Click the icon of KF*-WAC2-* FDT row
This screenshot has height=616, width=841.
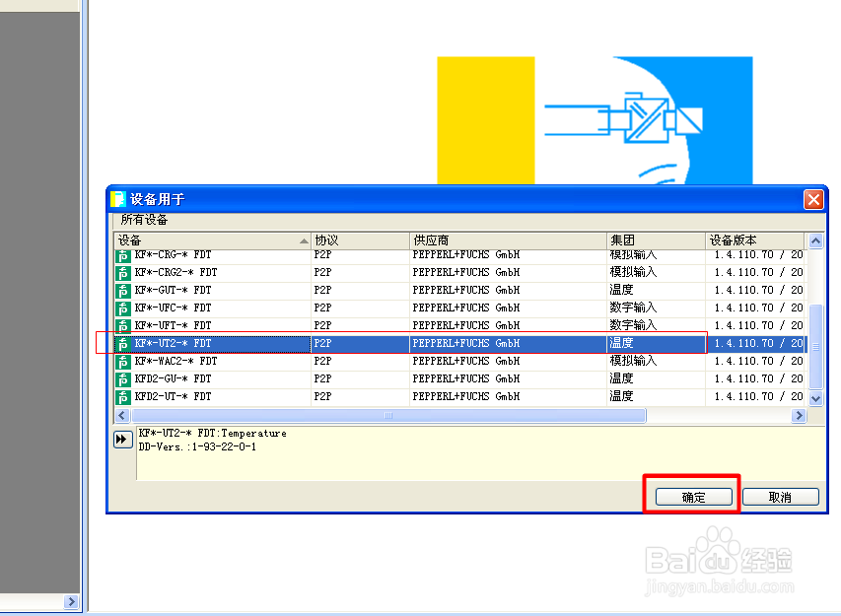point(123,362)
